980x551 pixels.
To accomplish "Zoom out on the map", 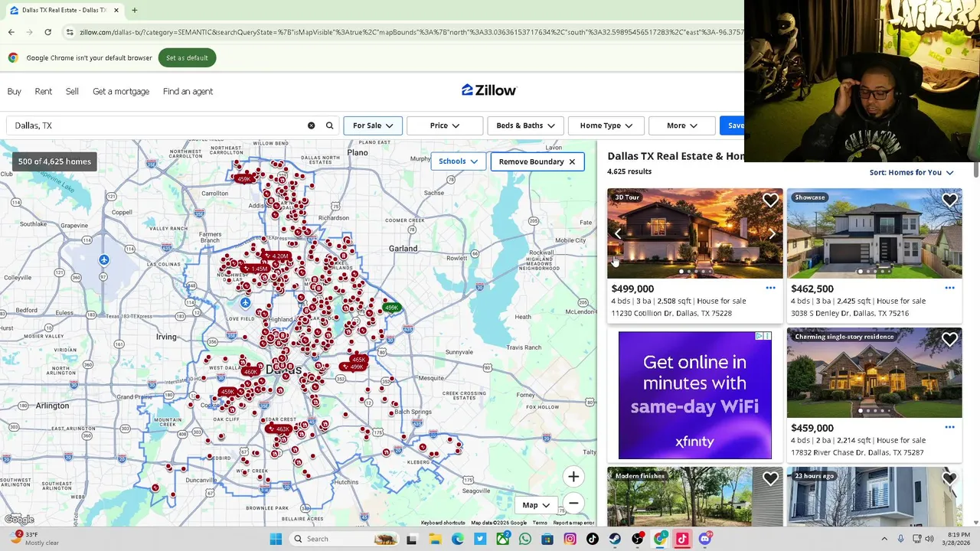I will tap(573, 503).
